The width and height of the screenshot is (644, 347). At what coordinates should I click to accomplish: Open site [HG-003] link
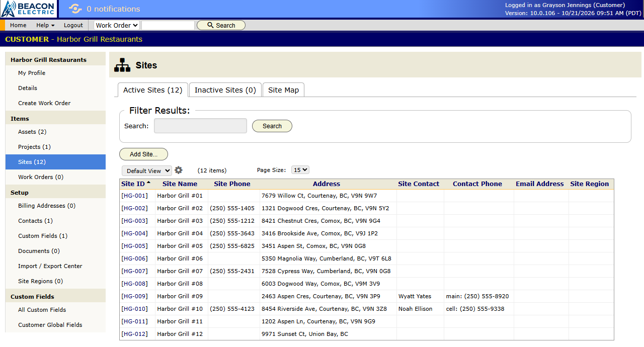click(134, 221)
